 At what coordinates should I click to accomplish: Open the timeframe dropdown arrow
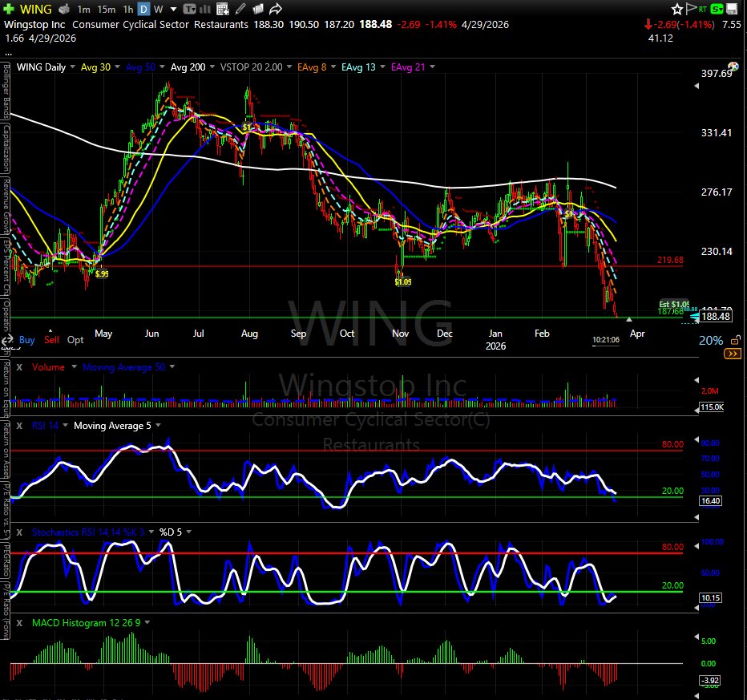[x=173, y=9]
